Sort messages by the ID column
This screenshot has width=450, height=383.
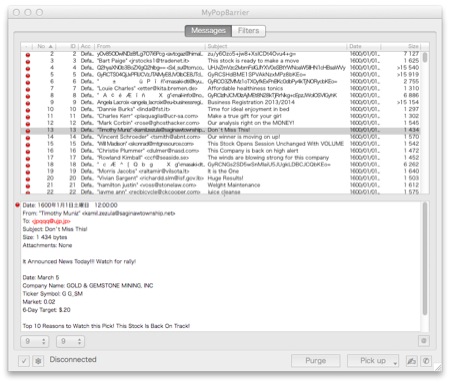(67, 46)
